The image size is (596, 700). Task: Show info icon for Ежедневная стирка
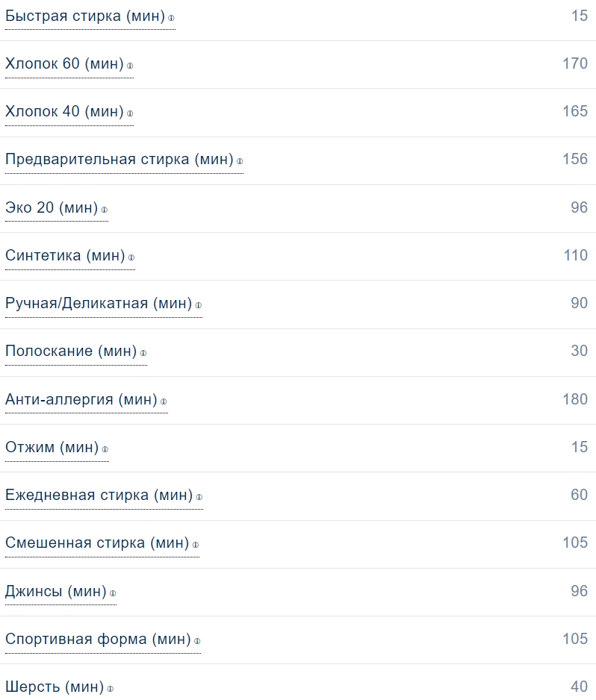(x=199, y=497)
